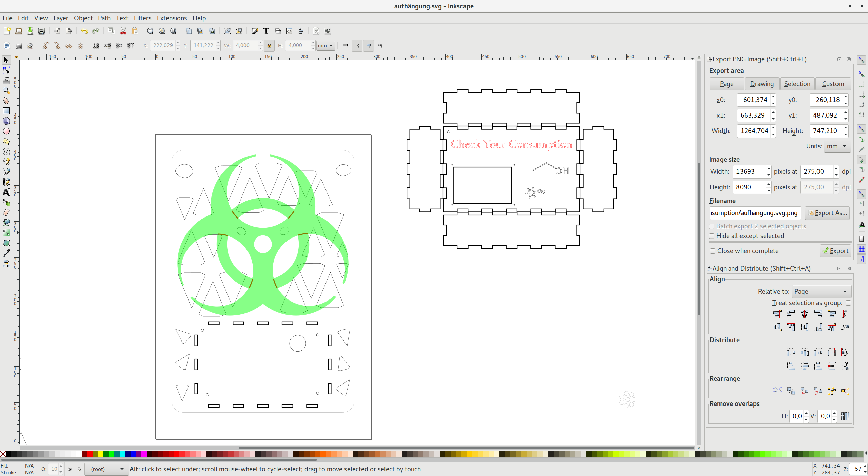This screenshot has width=868, height=476.
Task: Select the Zoom tool in toolbox
Action: (6, 90)
